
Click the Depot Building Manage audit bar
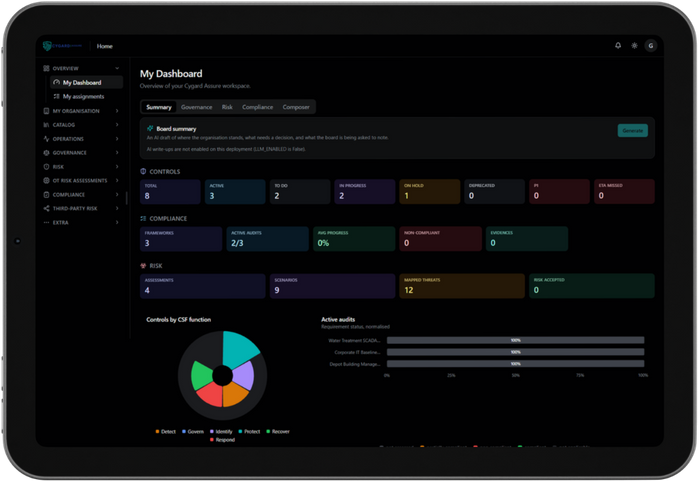(x=516, y=364)
